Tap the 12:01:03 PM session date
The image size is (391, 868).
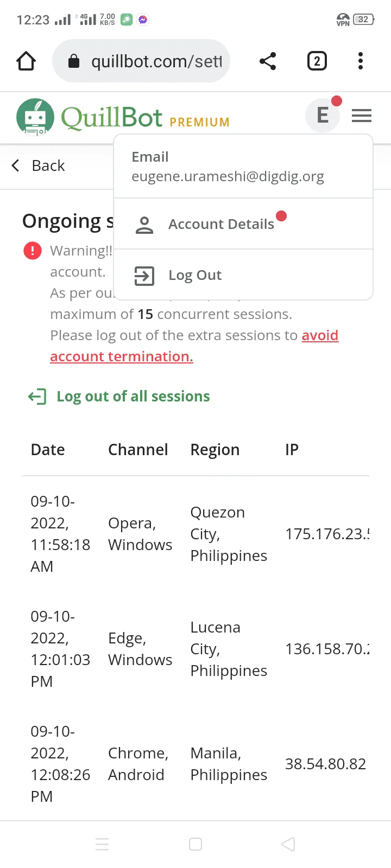(60, 649)
